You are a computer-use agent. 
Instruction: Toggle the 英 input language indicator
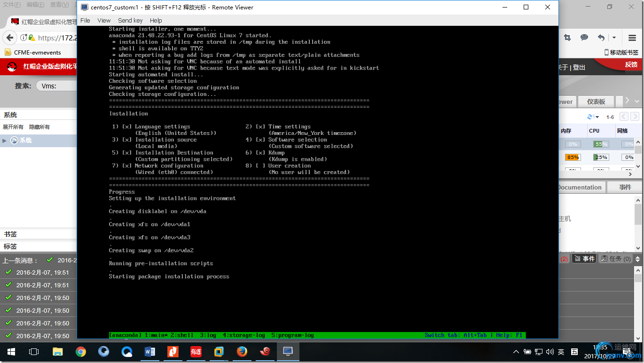(x=561, y=352)
